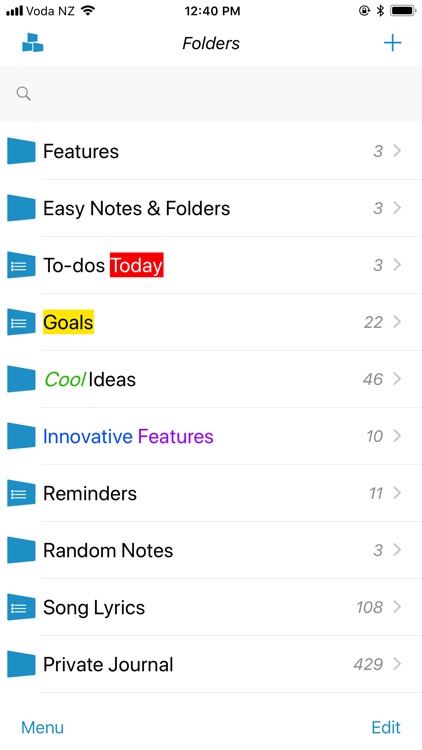Open the Reminders folder row
The width and height of the screenshot is (422, 750).
tap(211, 493)
